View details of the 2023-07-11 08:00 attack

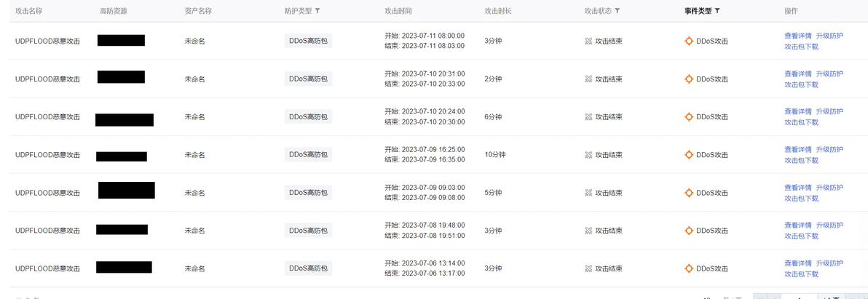pos(797,36)
